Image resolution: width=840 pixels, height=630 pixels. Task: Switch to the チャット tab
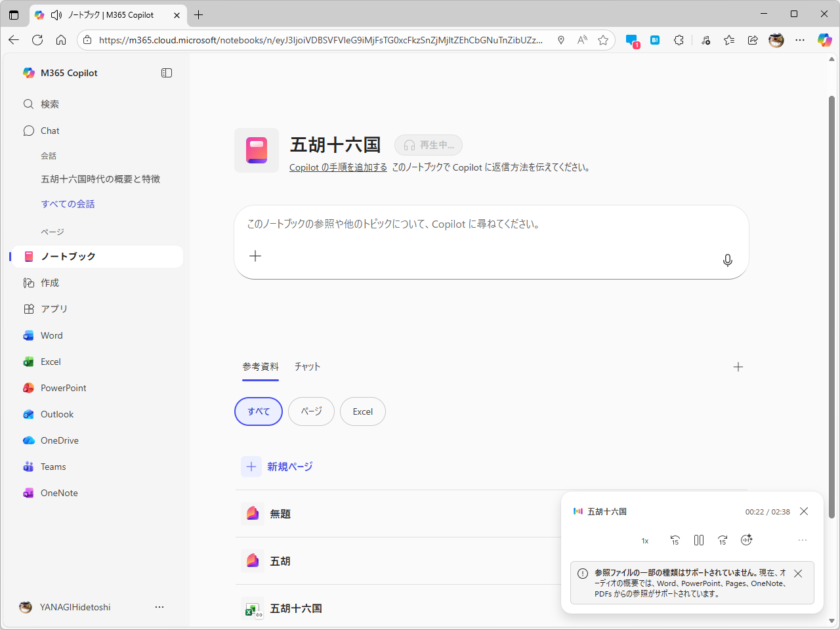(x=307, y=367)
